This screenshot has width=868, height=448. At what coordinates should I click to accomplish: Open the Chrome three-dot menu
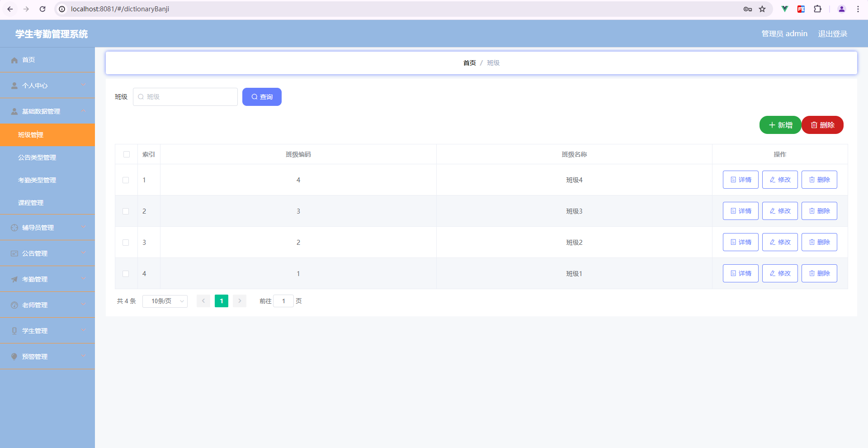coord(858,9)
